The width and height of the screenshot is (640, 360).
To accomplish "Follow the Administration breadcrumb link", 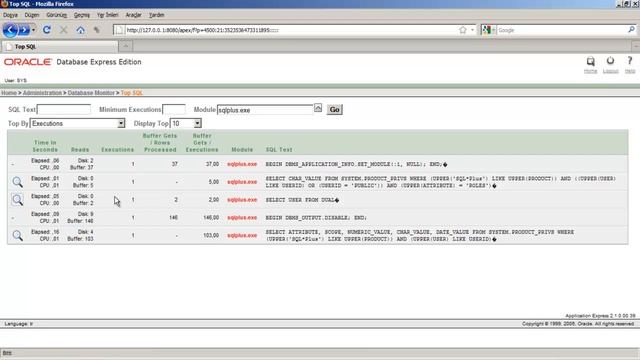I will (x=42, y=93).
